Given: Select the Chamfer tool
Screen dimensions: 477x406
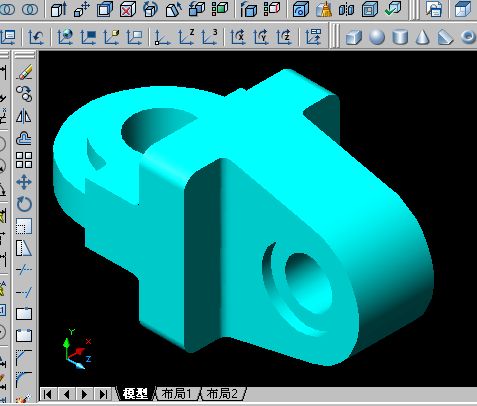Looking at the screenshot, I should click(24, 358).
